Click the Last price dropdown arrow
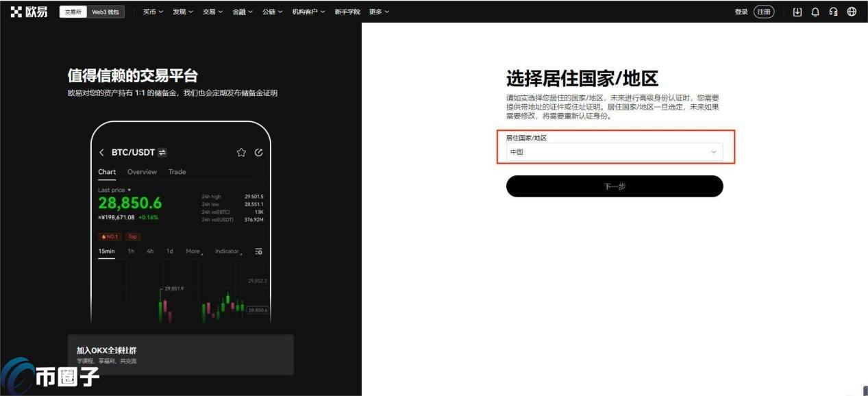 (x=129, y=190)
